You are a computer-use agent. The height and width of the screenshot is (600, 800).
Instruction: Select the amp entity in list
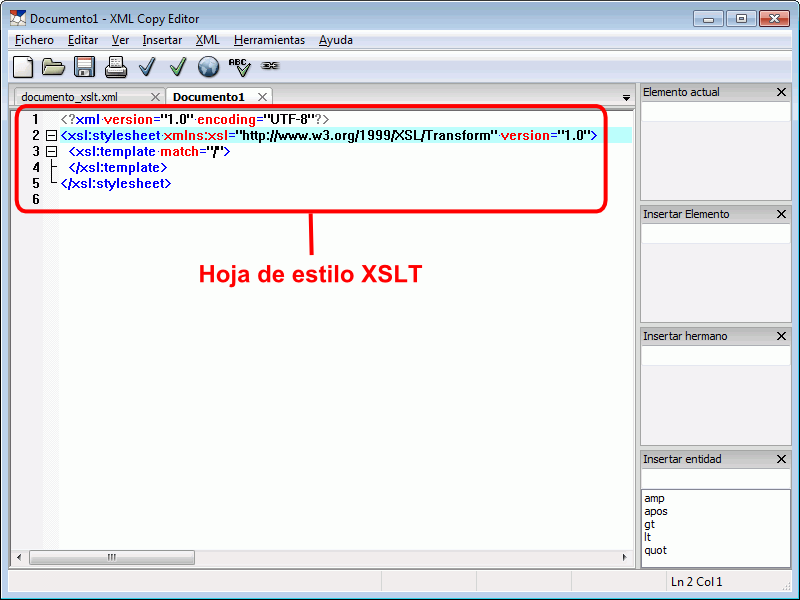[x=654, y=498]
